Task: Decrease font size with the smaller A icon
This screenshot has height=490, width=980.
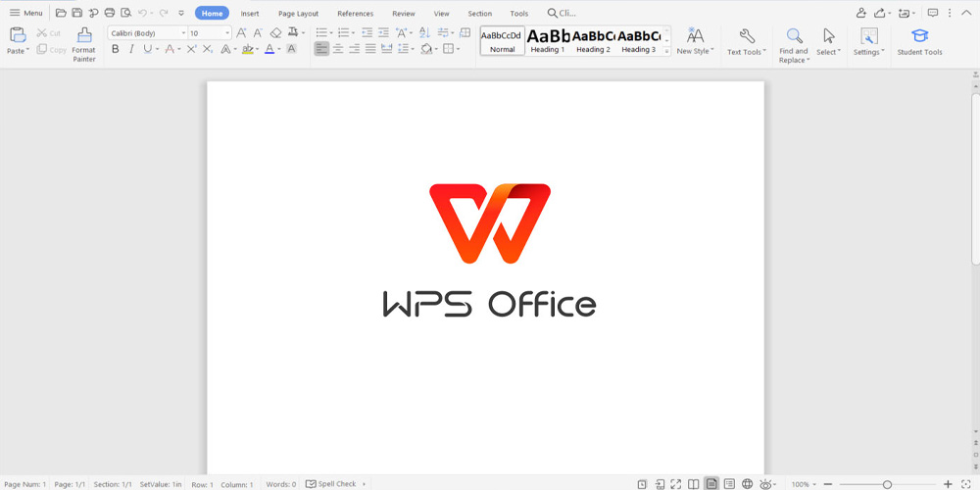Action: [258, 33]
